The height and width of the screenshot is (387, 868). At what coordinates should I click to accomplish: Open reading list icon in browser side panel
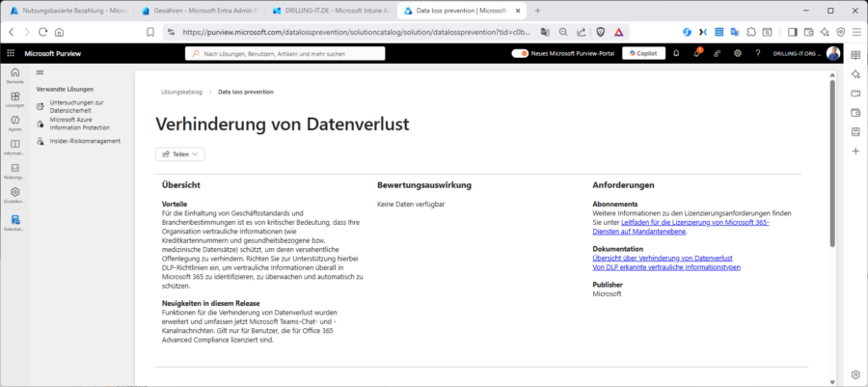[855, 55]
